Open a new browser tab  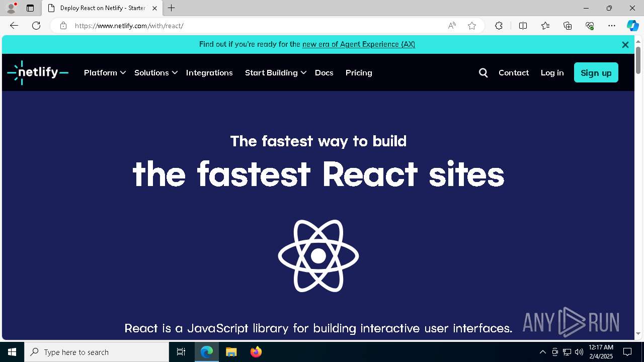pyautogui.click(x=172, y=8)
